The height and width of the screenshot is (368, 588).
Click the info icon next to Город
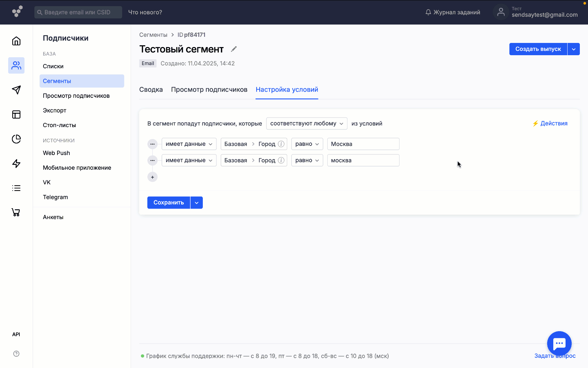click(281, 144)
